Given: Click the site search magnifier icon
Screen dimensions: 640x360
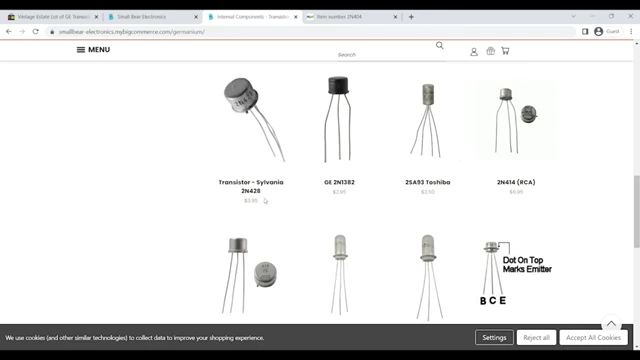Looking at the screenshot, I should click(x=440, y=45).
